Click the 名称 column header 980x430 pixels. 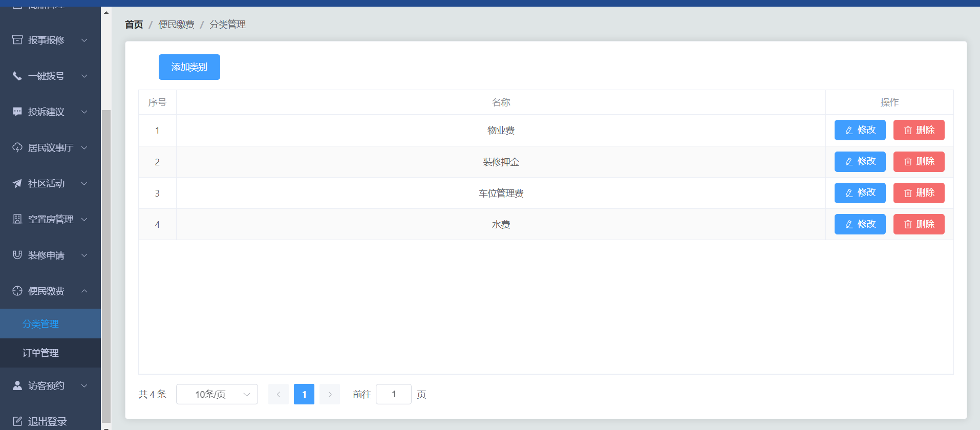(501, 102)
